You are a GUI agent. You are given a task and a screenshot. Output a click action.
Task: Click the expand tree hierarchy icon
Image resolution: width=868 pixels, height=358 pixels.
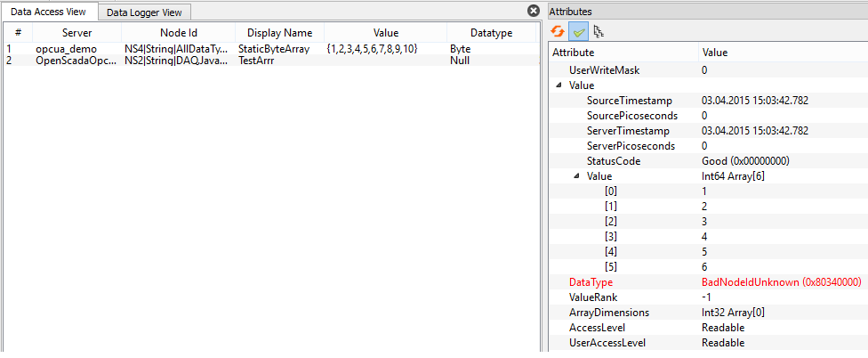tap(599, 31)
